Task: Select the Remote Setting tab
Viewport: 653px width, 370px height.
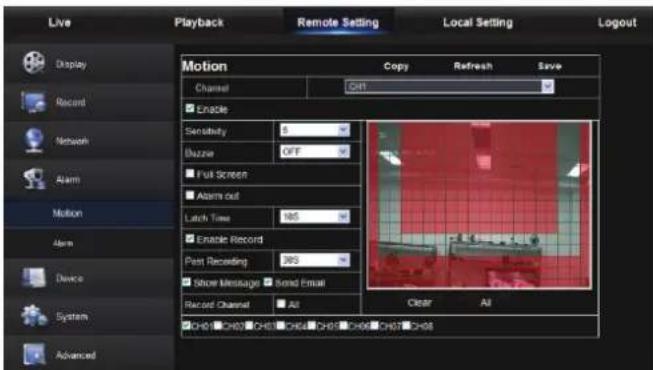Action: click(338, 22)
